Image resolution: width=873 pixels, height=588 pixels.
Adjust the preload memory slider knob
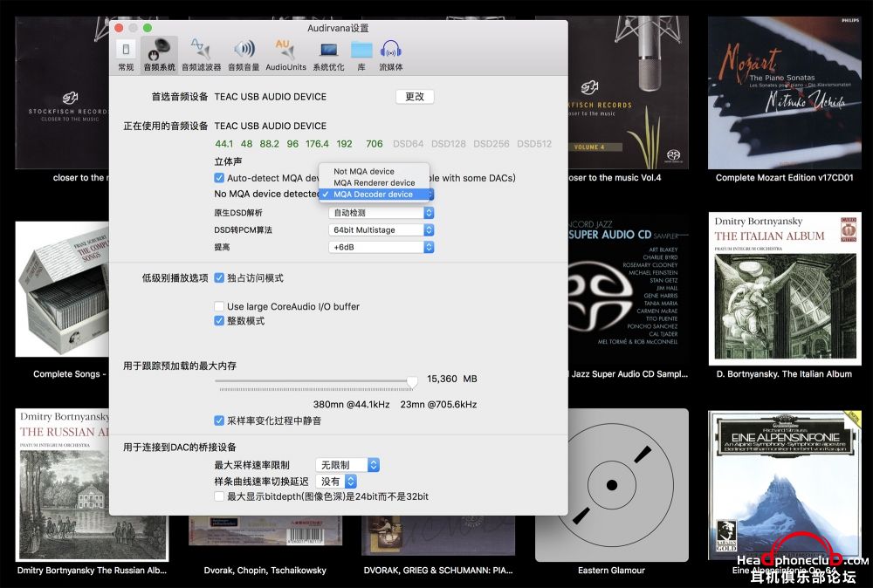(412, 381)
